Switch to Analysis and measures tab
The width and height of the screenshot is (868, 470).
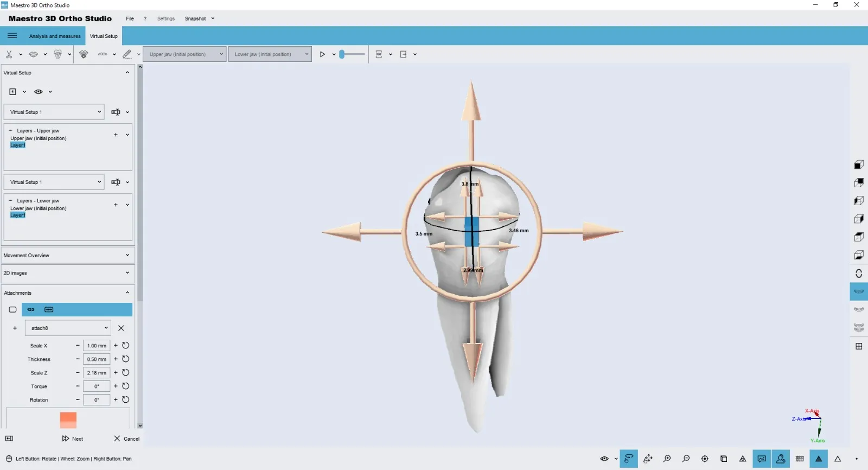(x=55, y=36)
